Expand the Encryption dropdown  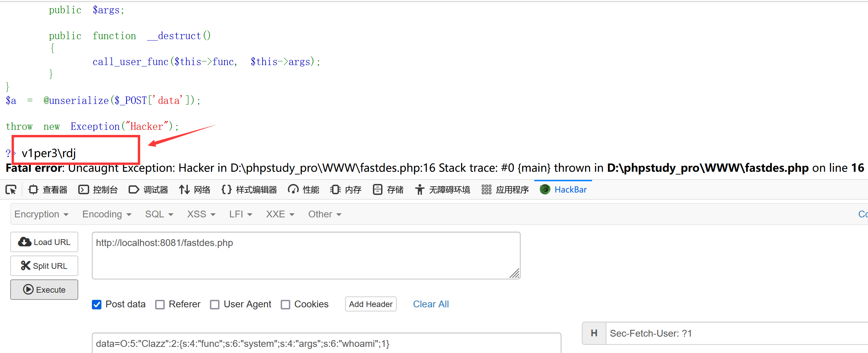point(42,214)
